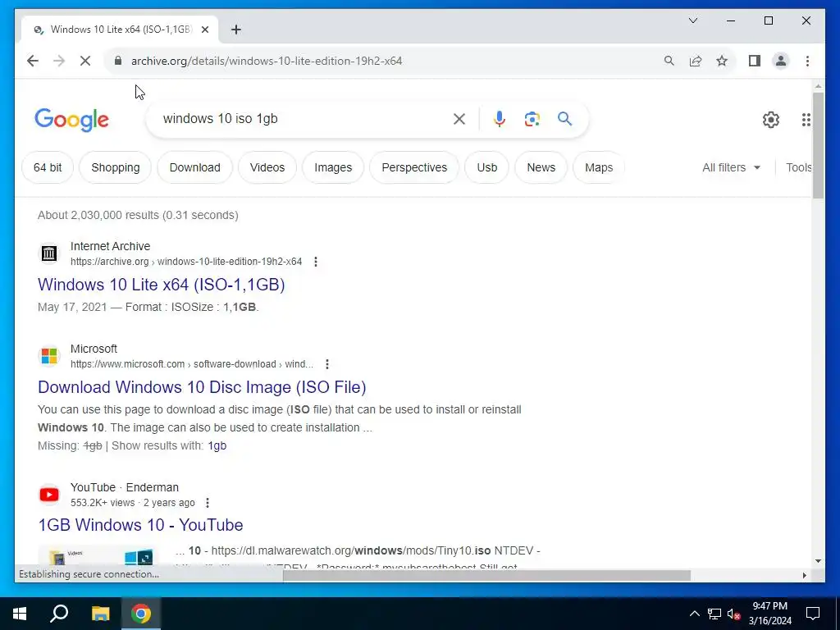Image resolution: width=840 pixels, height=630 pixels.
Task: Select the 64 bit filter chip
Action: point(48,167)
